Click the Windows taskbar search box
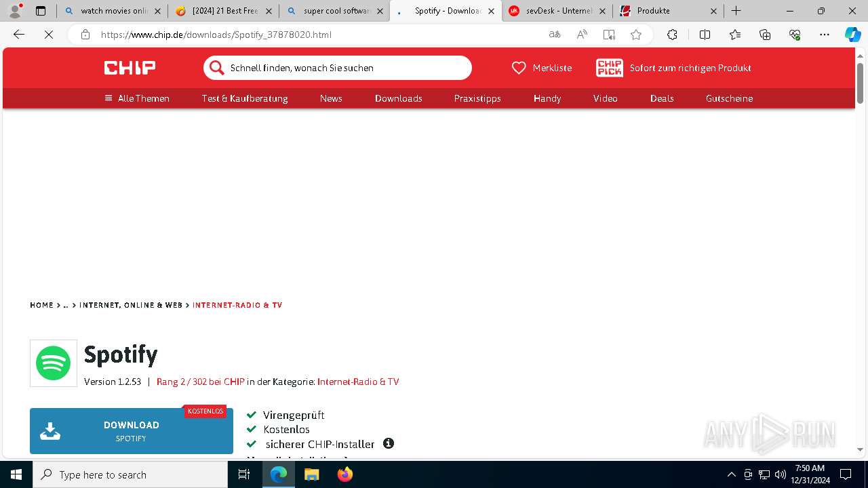The width and height of the screenshot is (868, 488). click(x=130, y=474)
